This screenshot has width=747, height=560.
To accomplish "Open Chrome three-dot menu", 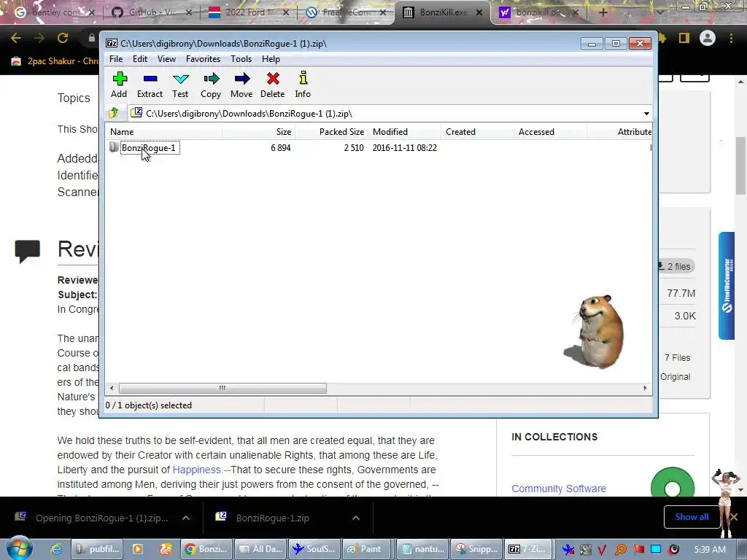I will click(x=731, y=38).
